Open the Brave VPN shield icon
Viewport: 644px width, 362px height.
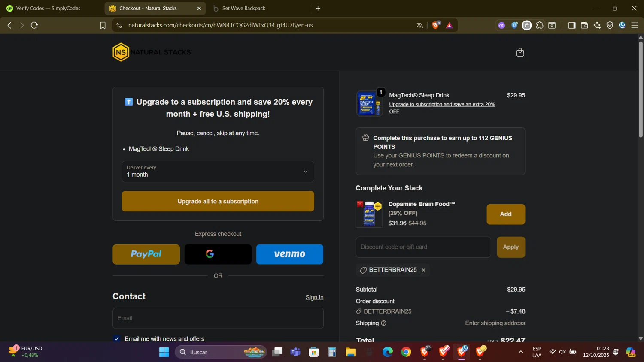pos(610,25)
